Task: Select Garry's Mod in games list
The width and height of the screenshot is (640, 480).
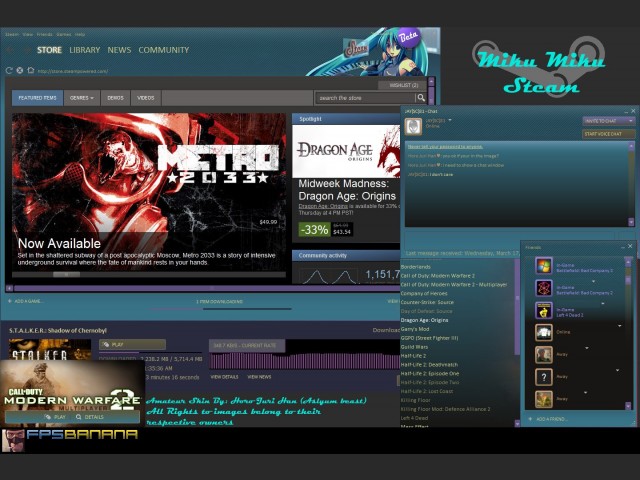Action: click(x=415, y=329)
